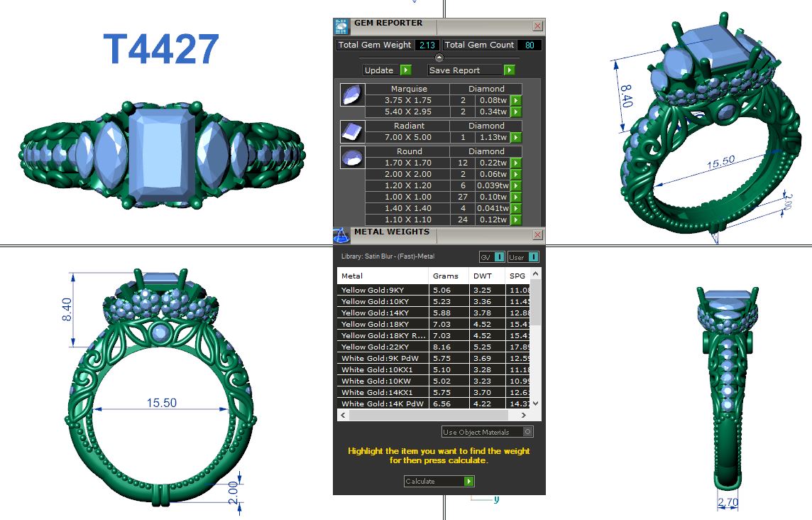Collapse the gem totals section arrow
812x520 pixels.
(439, 58)
